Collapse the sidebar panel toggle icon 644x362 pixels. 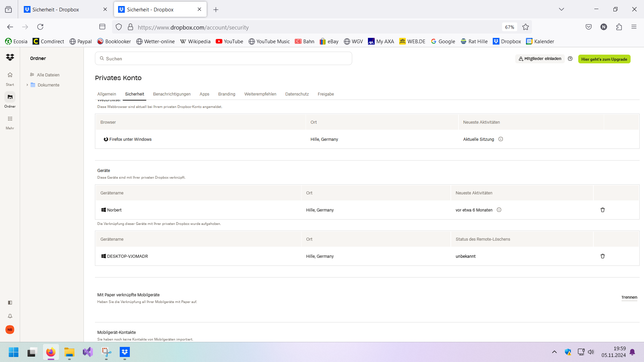pos(10,303)
